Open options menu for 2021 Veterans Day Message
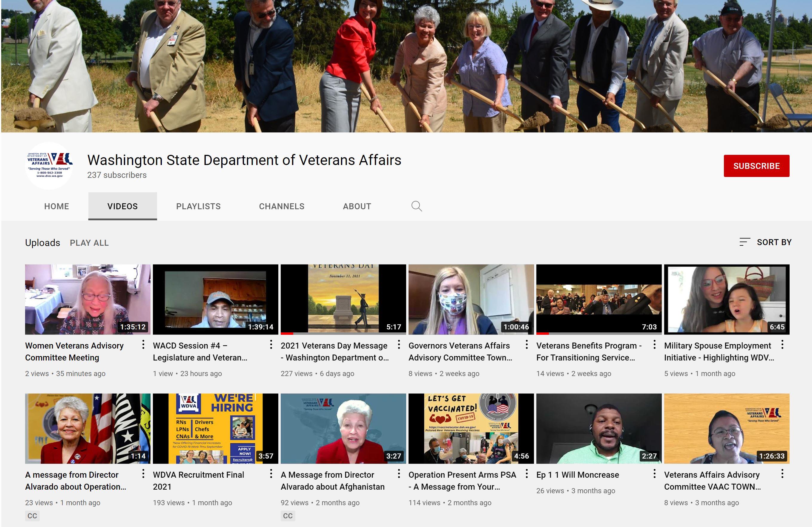812x527 pixels. (x=399, y=345)
